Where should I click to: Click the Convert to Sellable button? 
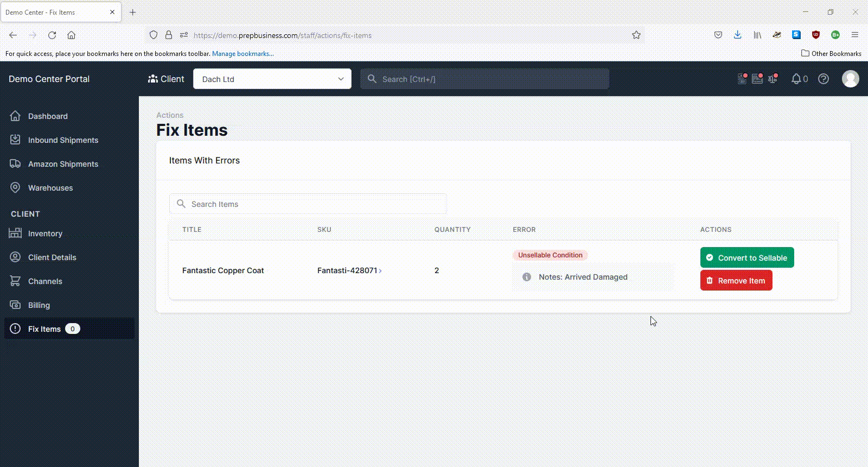click(x=747, y=257)
